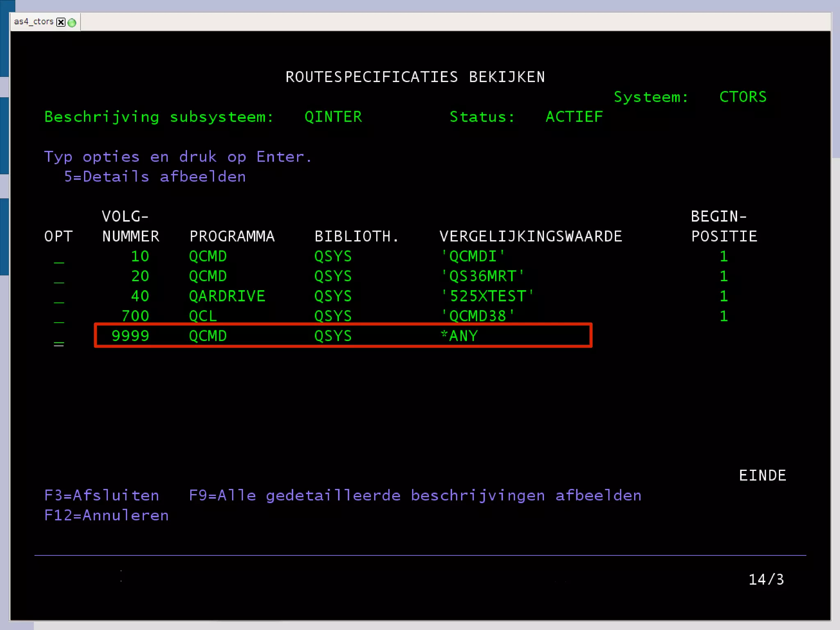Click the green connection status indicator
This screenshot has width=840, height=630.
coord(72,23)
